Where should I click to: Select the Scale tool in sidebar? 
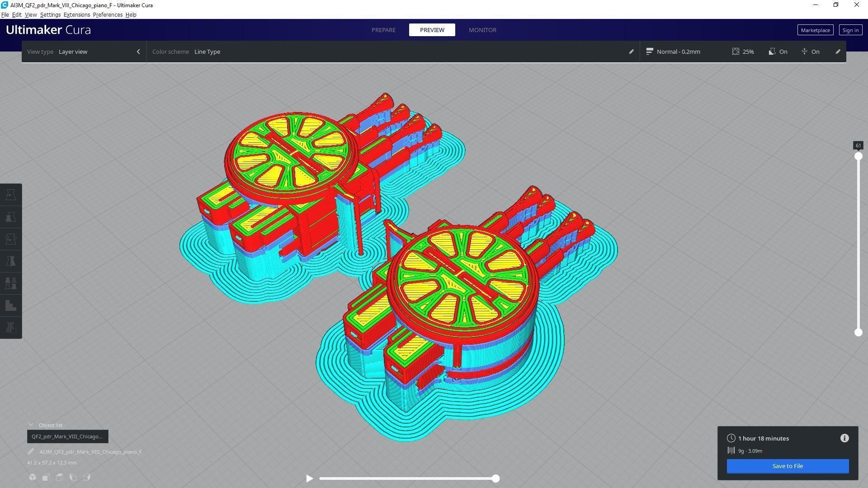pyautogui.click(x=11, y=217)
